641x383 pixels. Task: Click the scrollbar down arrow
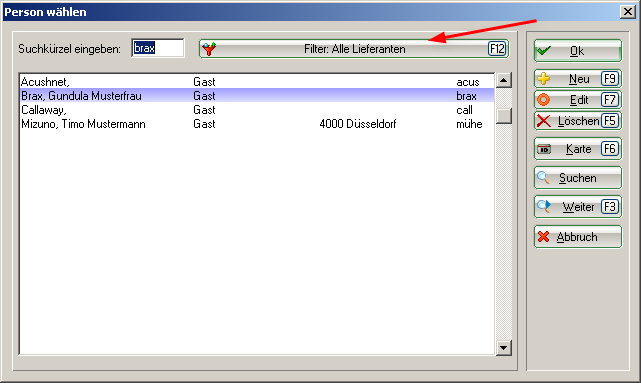(504, 348)
